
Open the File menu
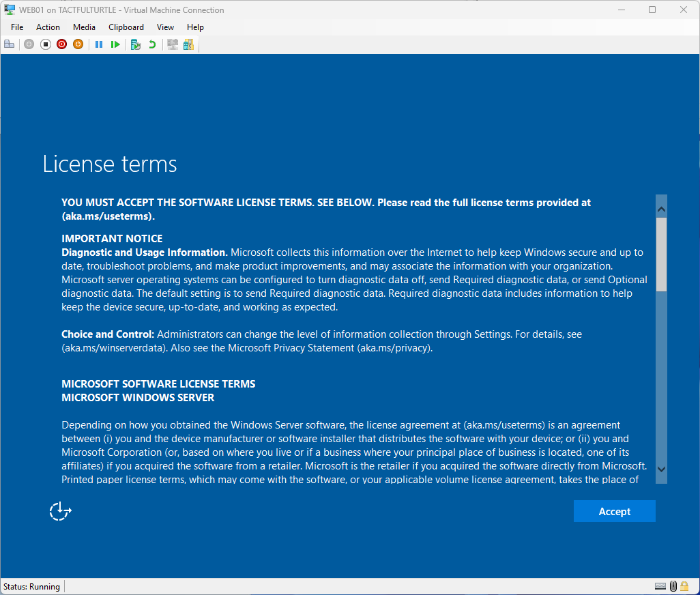17,27
